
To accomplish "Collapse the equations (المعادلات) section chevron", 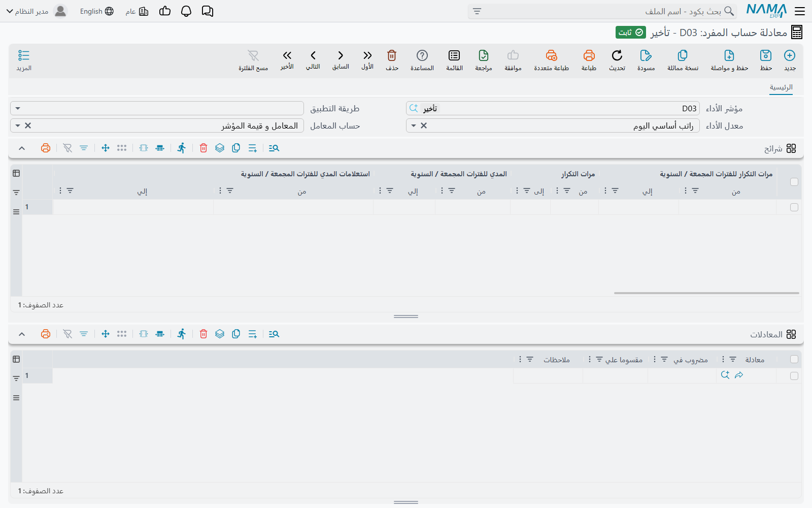I will [x=22, y=334].
